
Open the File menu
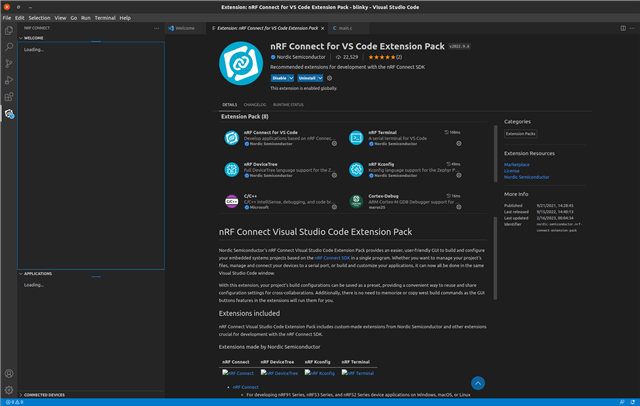click(7, 18)
